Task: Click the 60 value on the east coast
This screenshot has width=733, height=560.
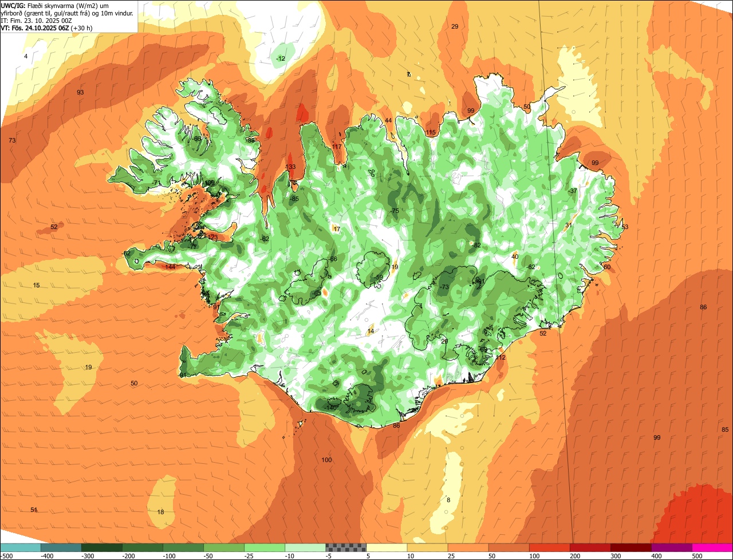Action: (x=607, y=267)
